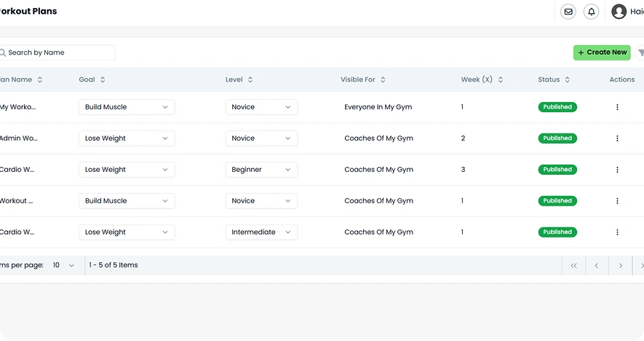644x341 pixels.
Task: Sort by Status column arrows
Action: tap(567, 80)
